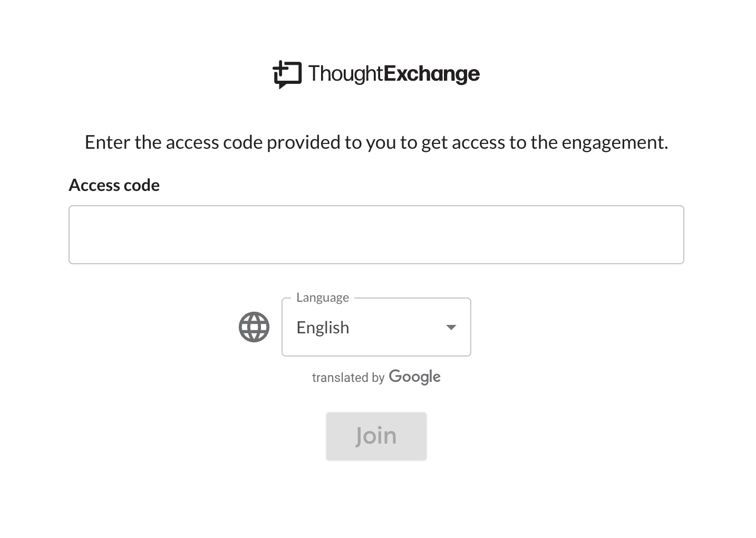
Task: Click the floating "Language" label
Action: [x=323, y=297]
